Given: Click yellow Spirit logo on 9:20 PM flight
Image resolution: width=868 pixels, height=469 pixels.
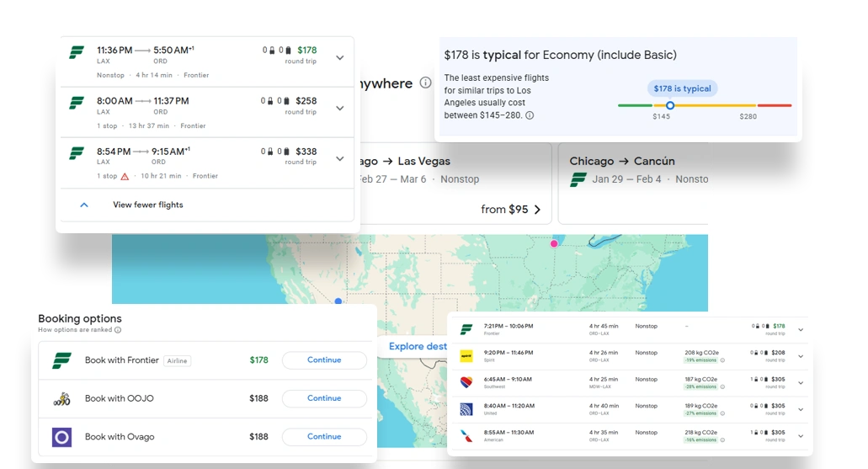Looking at the screenshot, I should (466, 356).
